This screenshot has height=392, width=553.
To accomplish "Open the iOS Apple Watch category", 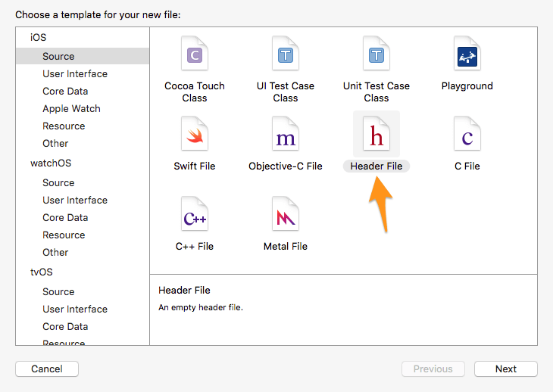I will click(71, 109).
